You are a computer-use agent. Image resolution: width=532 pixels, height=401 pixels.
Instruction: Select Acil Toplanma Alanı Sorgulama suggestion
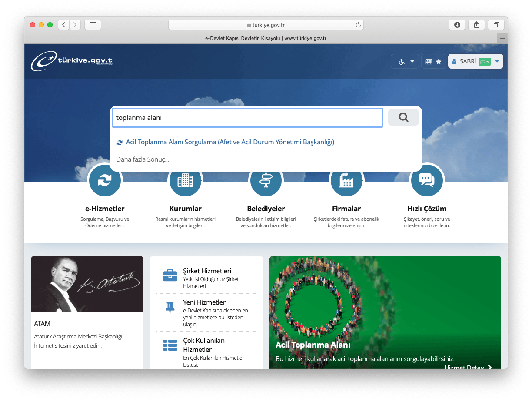click(x=229, y=142)
